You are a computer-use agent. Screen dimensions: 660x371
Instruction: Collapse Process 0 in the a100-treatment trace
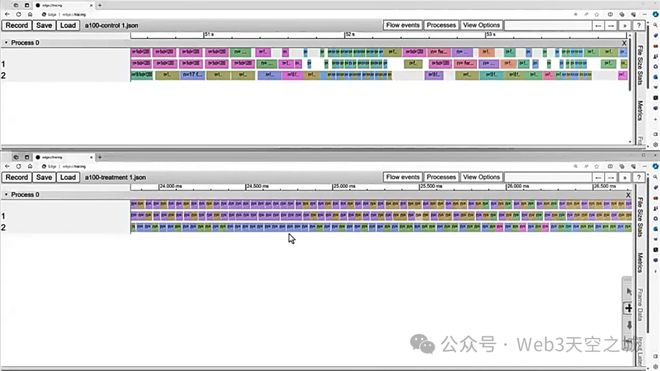click(x=6, y=195)
